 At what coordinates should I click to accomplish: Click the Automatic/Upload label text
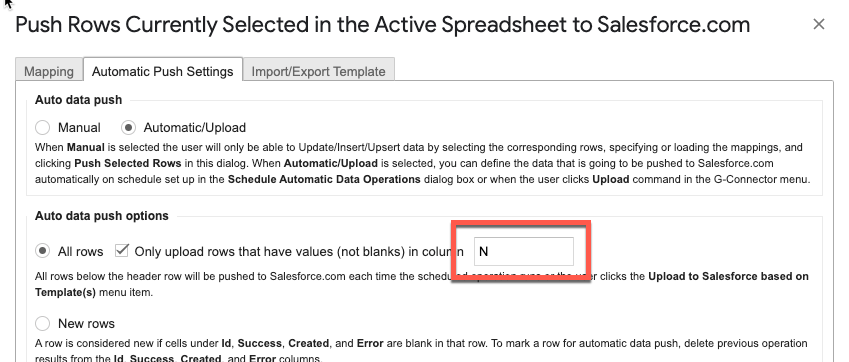pos(195,128)
